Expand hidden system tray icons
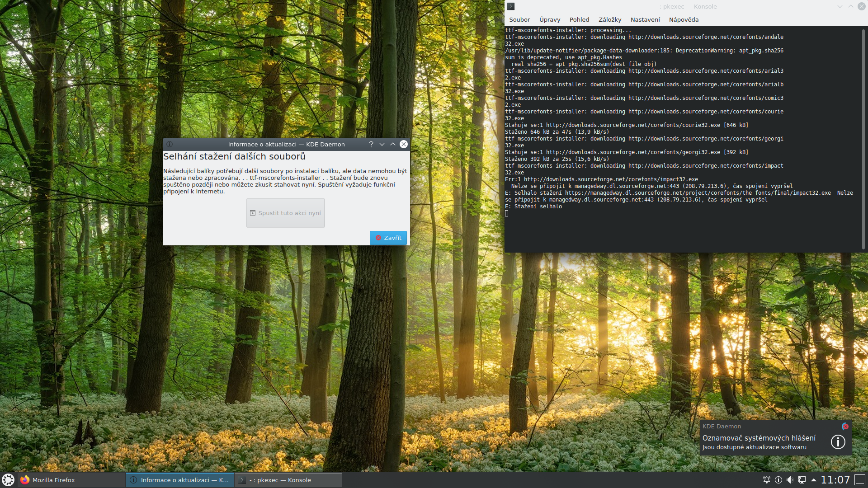 click(814, 480)
